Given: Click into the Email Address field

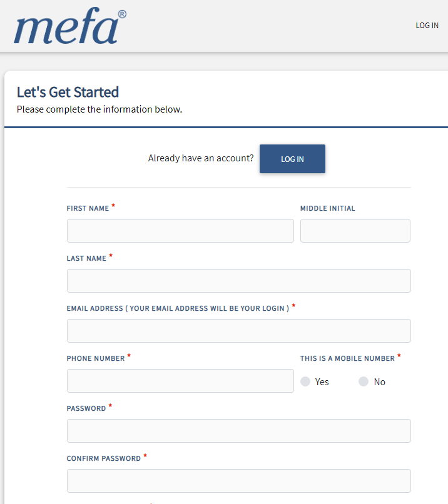Looking at the screenshot, I should click(238, 331).
